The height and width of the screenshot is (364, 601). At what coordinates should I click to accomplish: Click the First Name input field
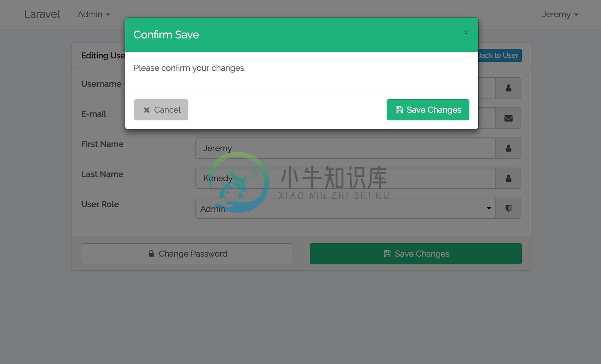(x=346, y=148)
